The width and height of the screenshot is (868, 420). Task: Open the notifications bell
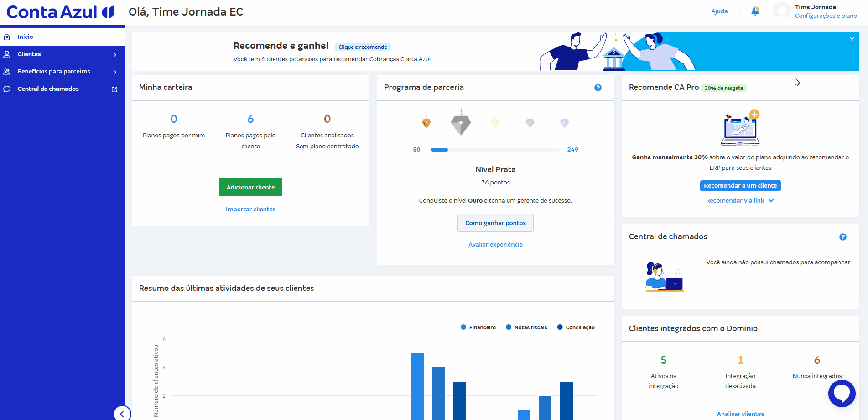tap(755, 11)
